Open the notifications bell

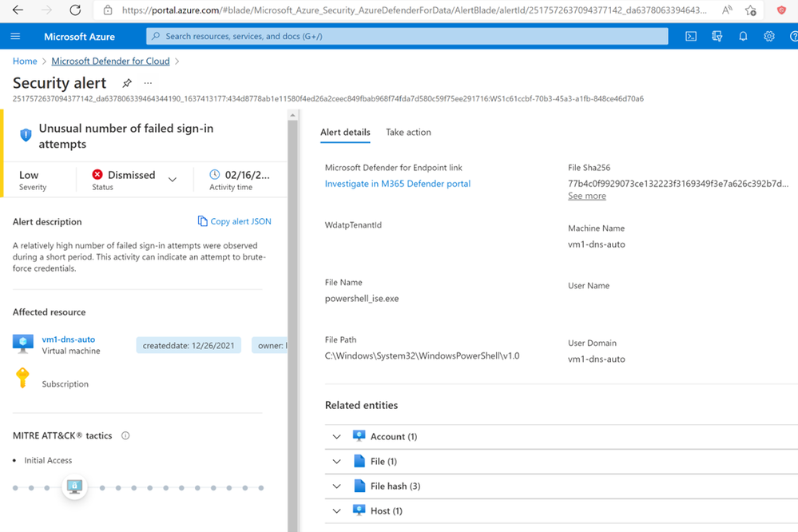coord(743,36)
